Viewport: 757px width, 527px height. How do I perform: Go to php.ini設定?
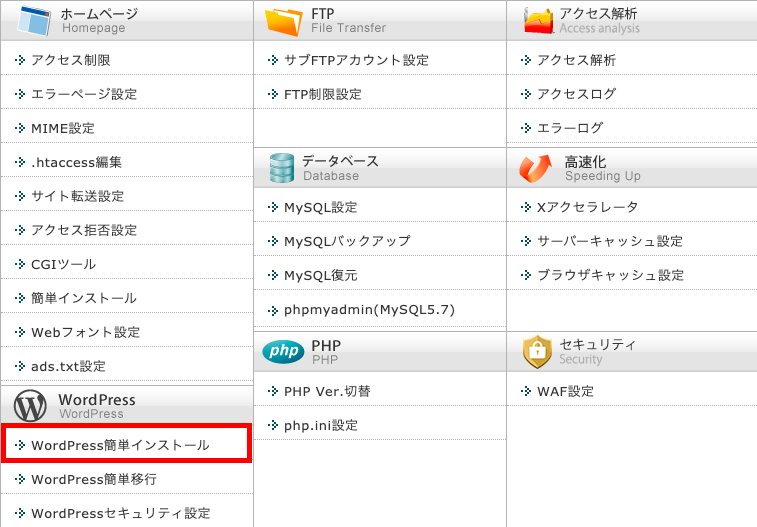(321, 425)
